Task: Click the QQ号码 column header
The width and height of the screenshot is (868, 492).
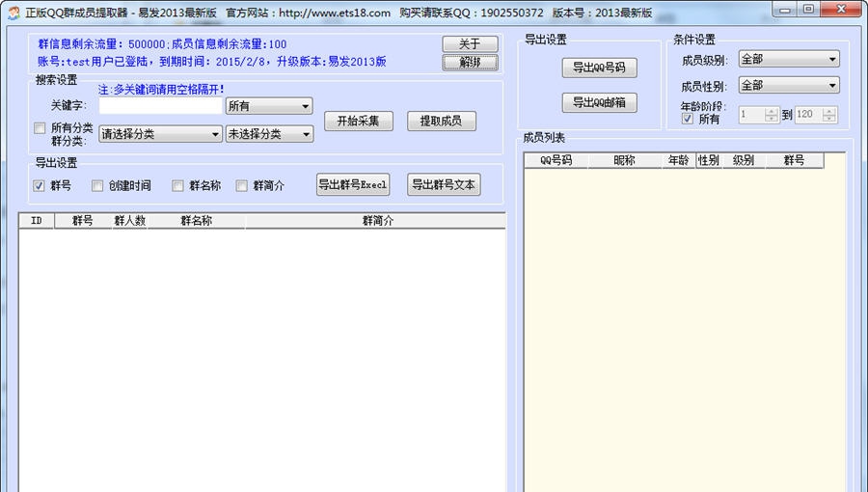Action: point(556,160)
